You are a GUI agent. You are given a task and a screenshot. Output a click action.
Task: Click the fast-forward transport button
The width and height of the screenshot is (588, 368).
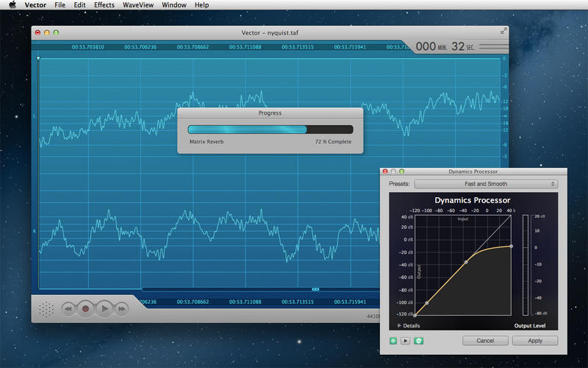[x=123, y=309]
